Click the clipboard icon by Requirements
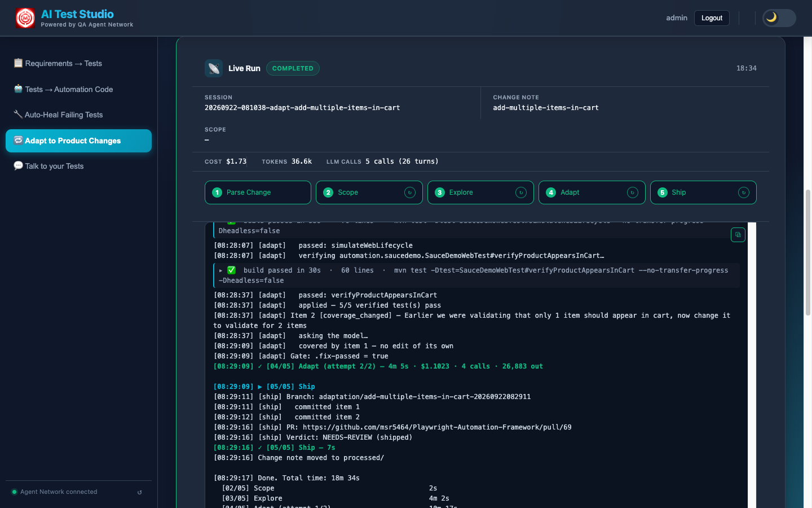This screenshot has height=508, width=812. [18, 63]
